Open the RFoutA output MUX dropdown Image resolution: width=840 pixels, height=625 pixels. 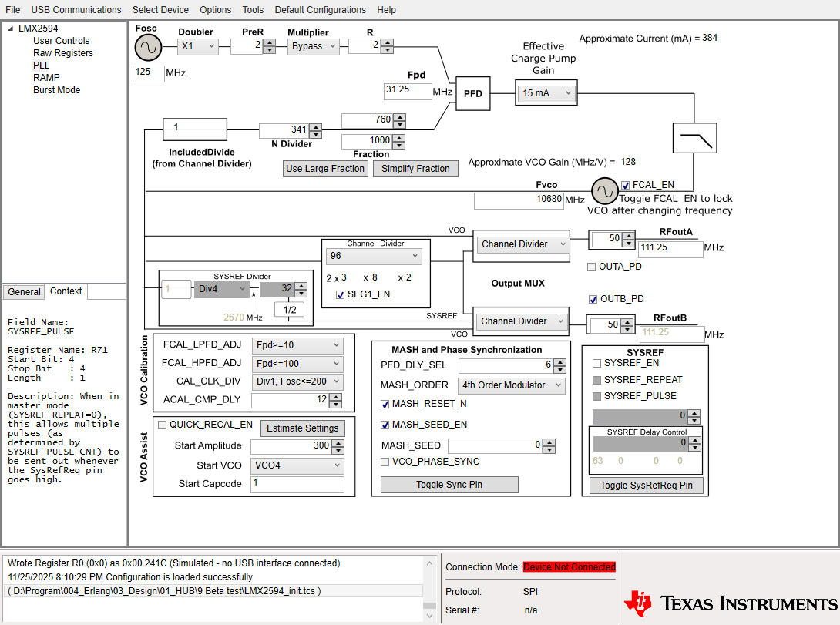(x=522, y=244)
